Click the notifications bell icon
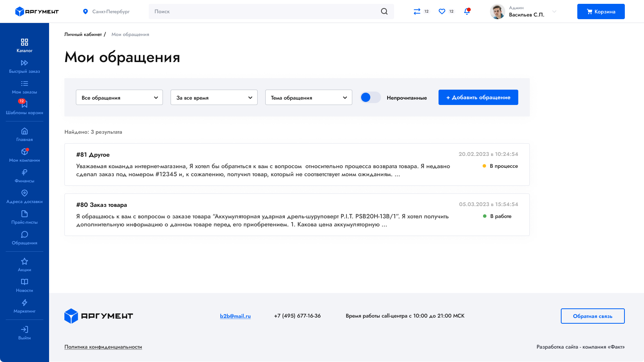This screenshot has width=644, height=362. click(467, 11)
